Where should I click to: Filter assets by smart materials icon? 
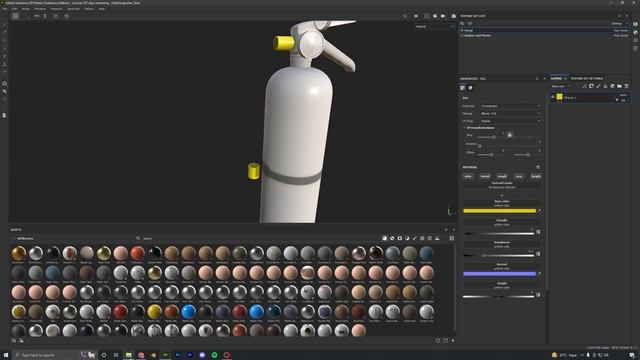coord(392,238)
